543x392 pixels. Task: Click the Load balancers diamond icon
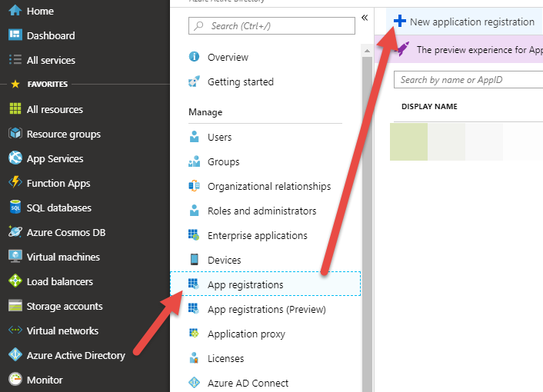tap(15, 281)
